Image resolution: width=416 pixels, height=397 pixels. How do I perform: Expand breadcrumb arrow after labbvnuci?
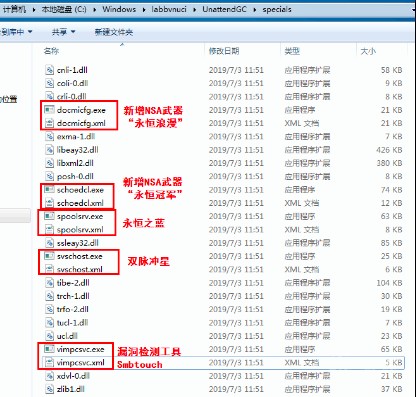[195, 9]
